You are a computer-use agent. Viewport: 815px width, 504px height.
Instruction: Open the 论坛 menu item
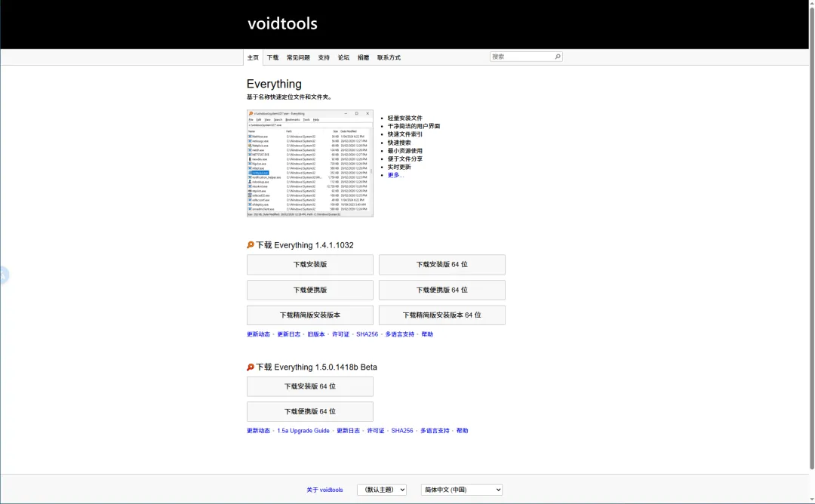343,57
